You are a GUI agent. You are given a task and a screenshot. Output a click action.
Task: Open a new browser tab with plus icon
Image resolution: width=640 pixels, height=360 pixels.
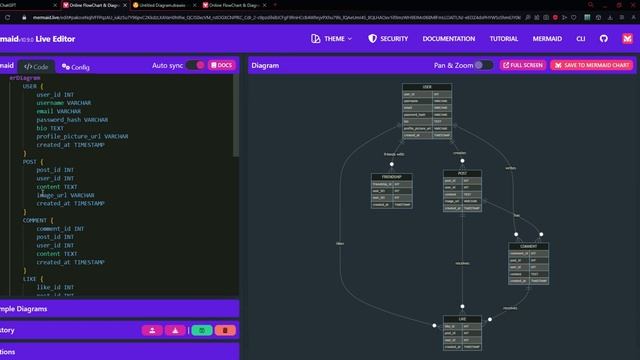coord(275,5)
